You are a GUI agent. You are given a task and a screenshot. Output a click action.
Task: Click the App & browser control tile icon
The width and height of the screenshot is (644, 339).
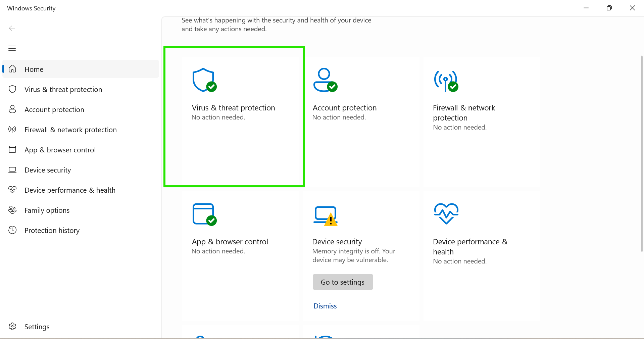204,214
